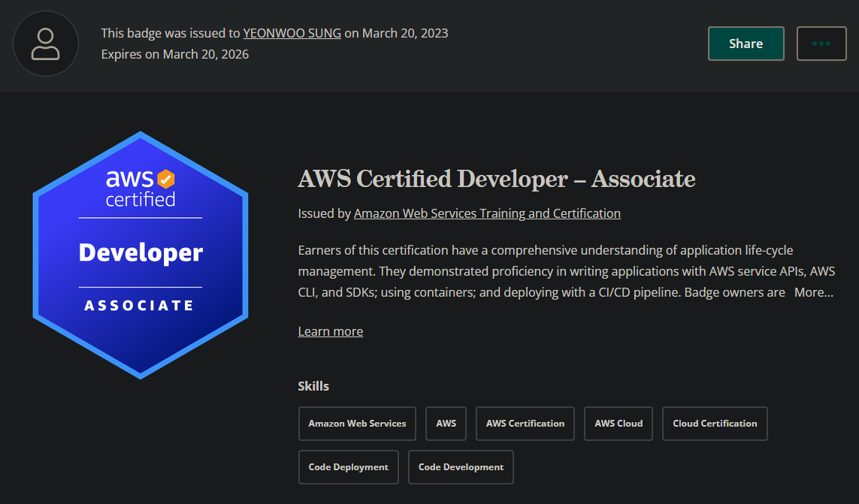Select the Code Development skill tag
859x504 pixels.
(x=461, y=467)
